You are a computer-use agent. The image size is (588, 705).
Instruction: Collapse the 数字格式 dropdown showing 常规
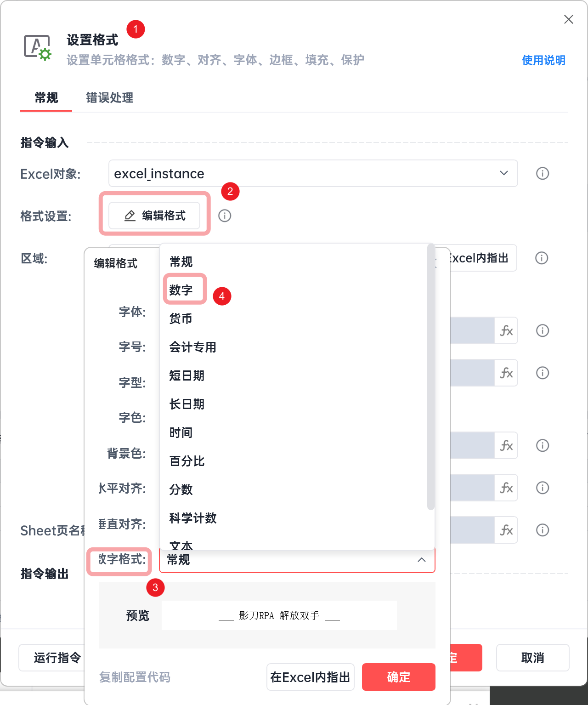pyautogui.click(x=422, y=560)
